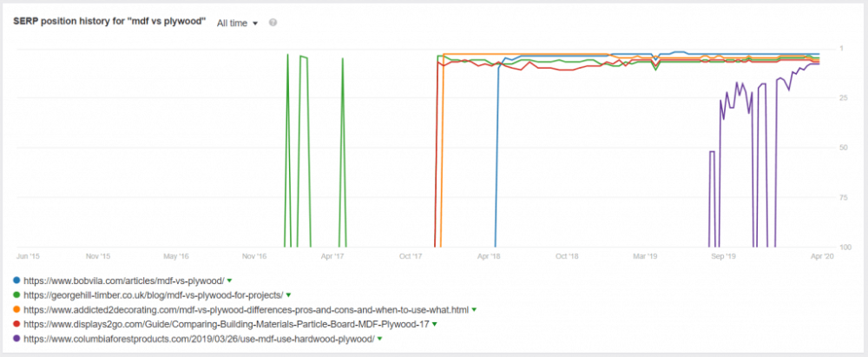Expand arrow next to bobvila.com URL
868x357 pixels.
[229, 281]
